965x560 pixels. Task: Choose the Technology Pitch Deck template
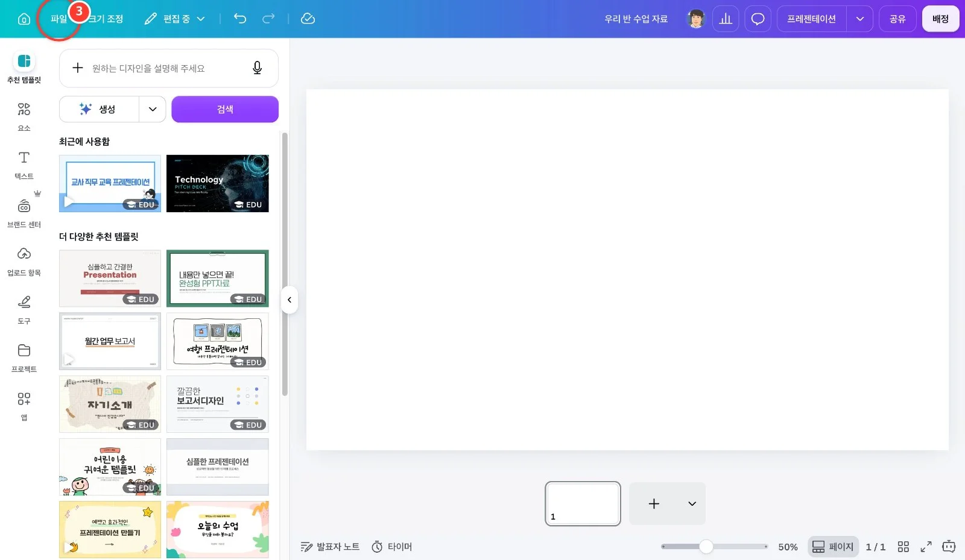coord(218,183)
